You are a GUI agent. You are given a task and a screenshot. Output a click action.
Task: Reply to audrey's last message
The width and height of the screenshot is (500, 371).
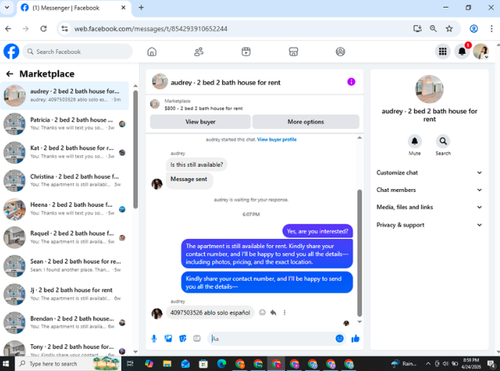(273, 313)
